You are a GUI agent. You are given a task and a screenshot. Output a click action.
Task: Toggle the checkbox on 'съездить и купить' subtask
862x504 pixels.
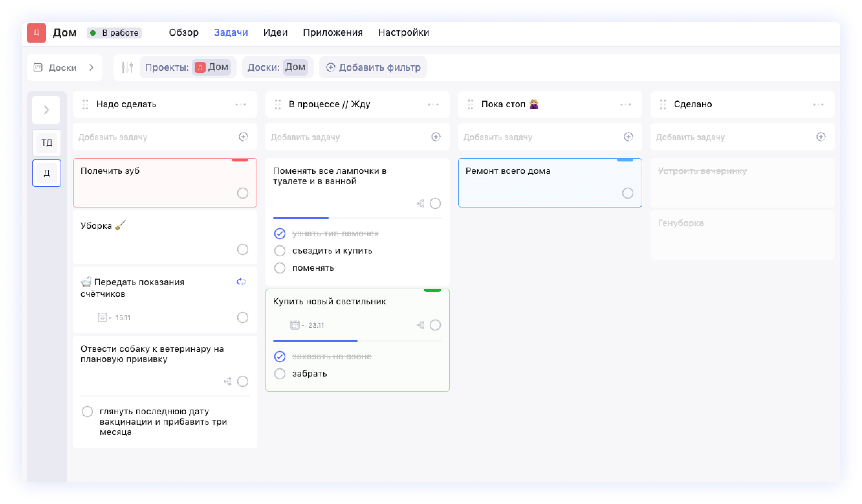click(x=280, y=250)
